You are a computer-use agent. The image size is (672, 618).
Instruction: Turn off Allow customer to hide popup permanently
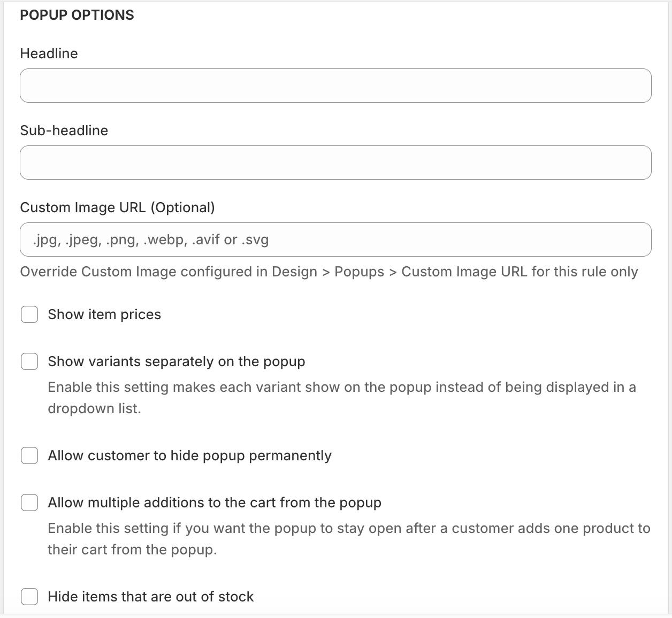click(x=29, y=455)
